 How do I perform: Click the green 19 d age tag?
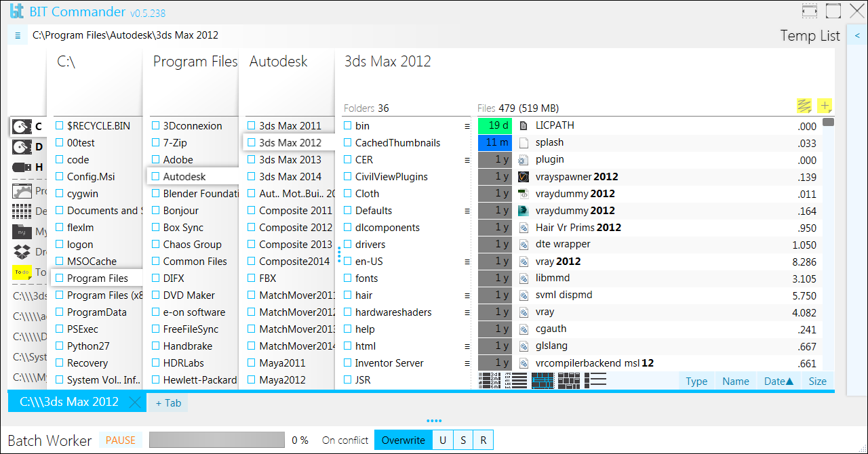pyautogui.click(x=495, y=125)
